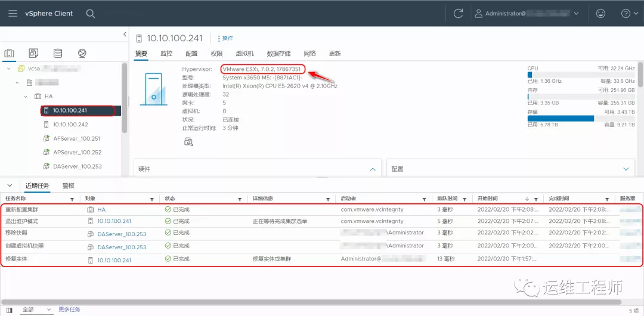The width and height of the screenshot is (644, 316).
Task: Collapse the recent tasks bottom panel
Action: point(10,185)
